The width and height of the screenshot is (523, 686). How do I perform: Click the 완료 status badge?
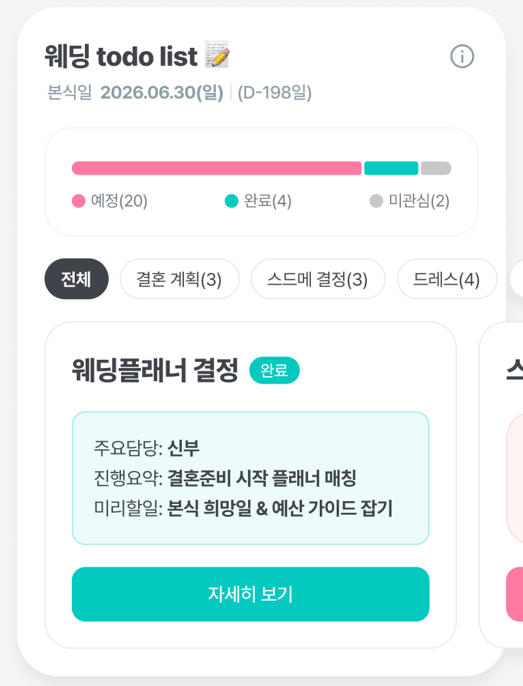click(274, 370)
